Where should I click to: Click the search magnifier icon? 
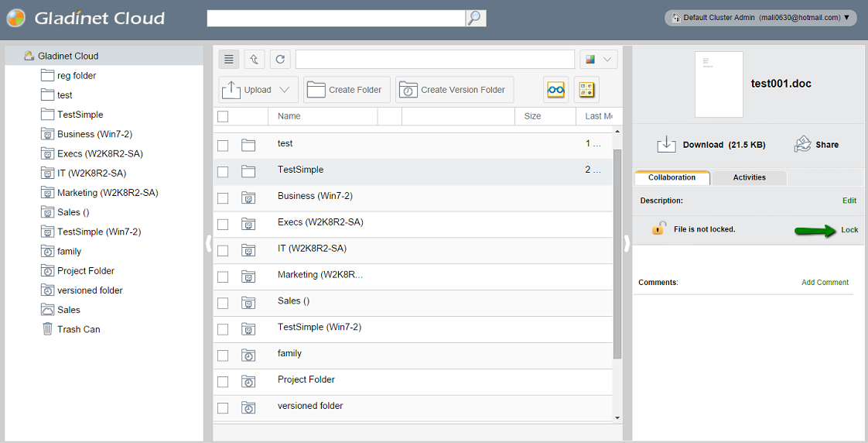pos(475,18)
